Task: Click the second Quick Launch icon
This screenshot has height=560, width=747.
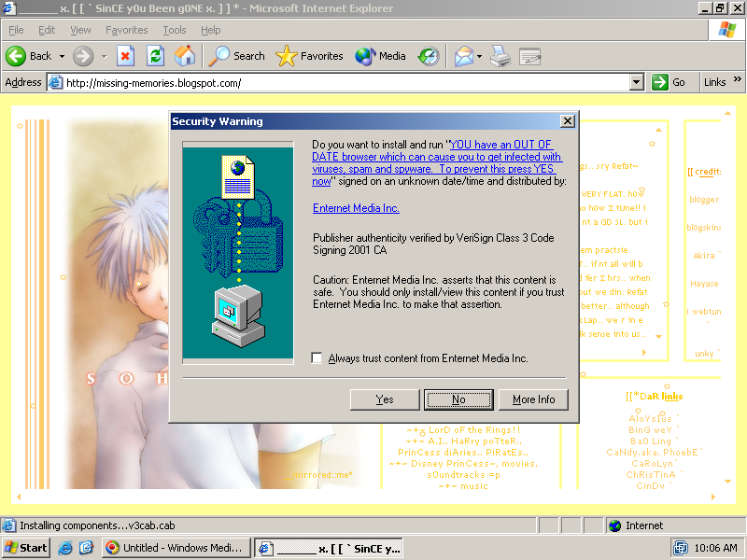Action: point(86,548)
